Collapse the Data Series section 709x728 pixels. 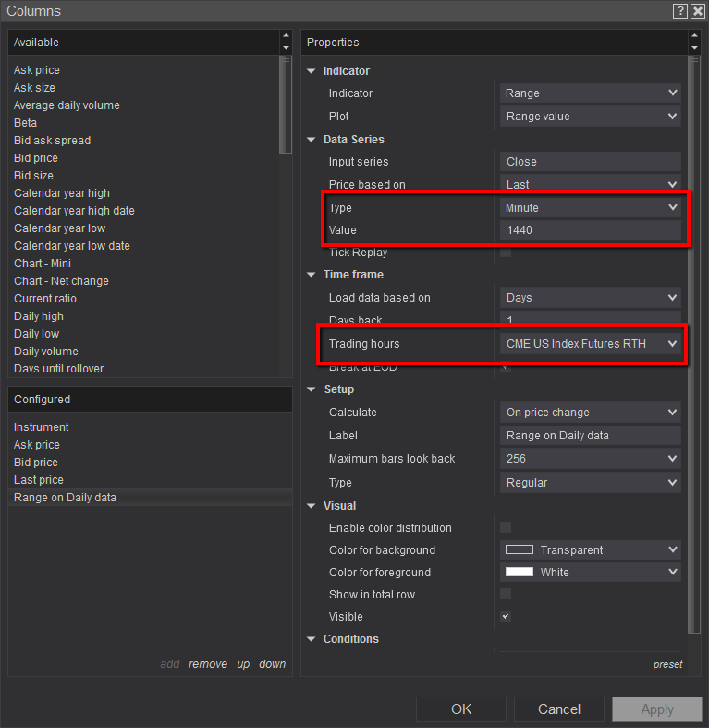point(312,140)
